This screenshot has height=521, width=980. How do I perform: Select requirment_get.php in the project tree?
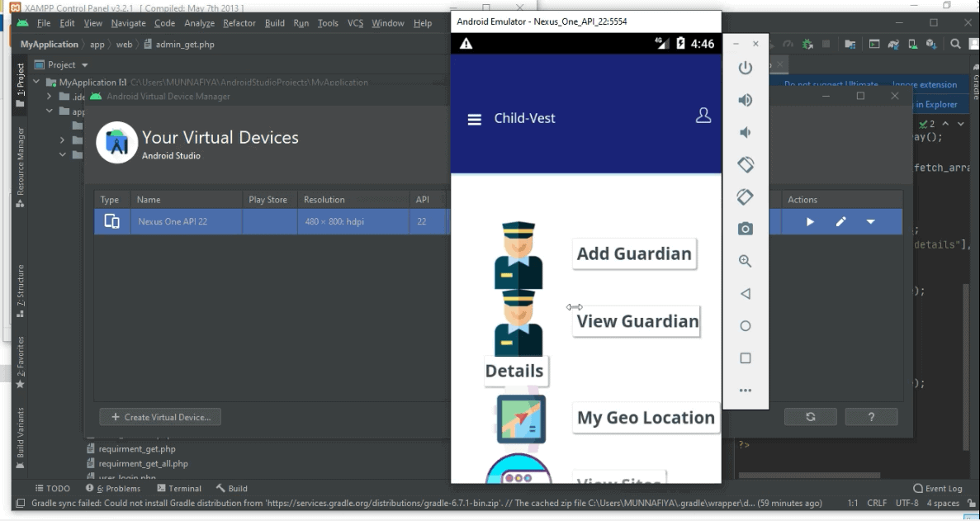[136, 449]
